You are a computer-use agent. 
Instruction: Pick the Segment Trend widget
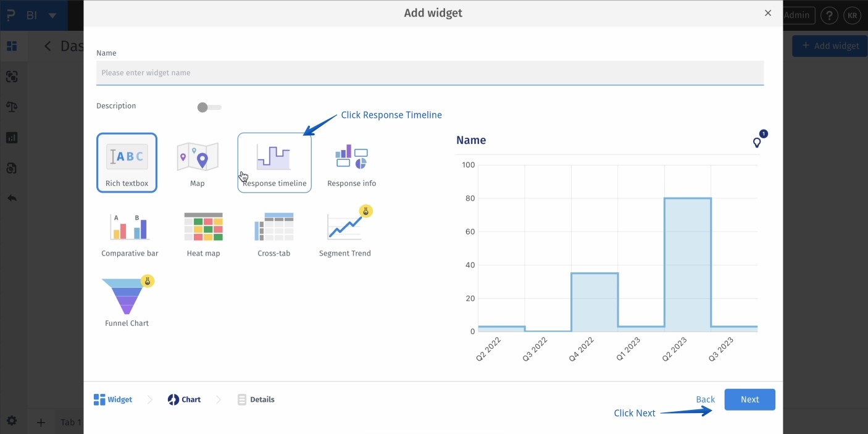pos(344,235)
